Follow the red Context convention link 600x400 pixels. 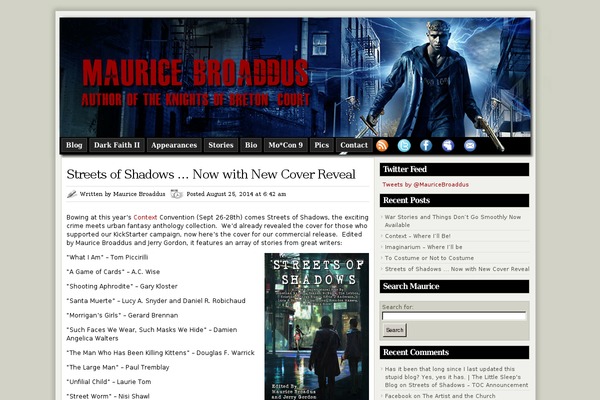tap(145, 217)
